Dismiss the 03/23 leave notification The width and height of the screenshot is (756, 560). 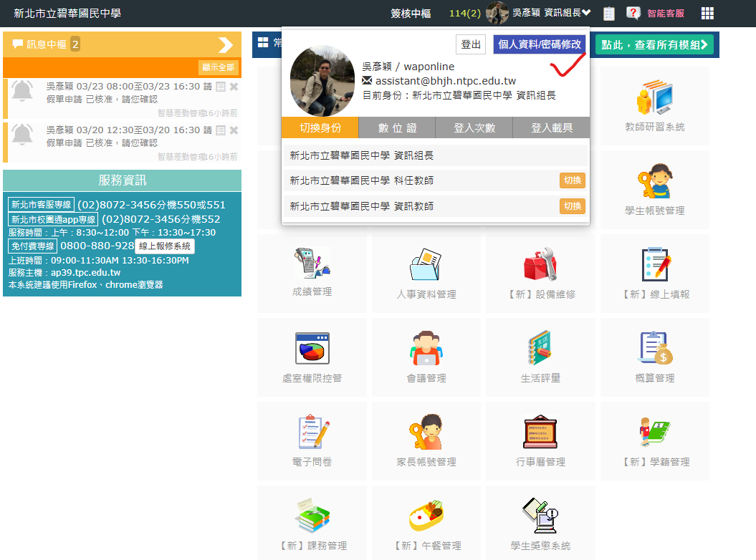coord(234,87)
